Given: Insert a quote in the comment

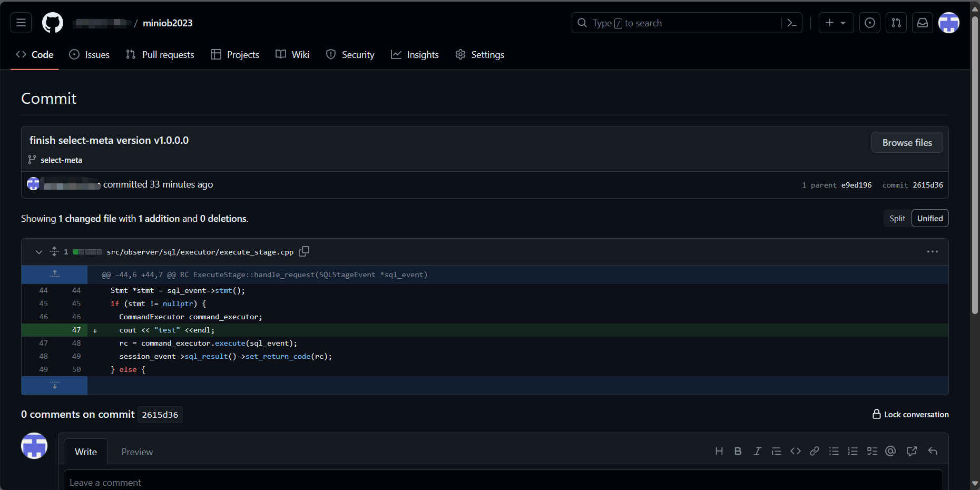Looking at the screenshot, I should coord(776,451).
